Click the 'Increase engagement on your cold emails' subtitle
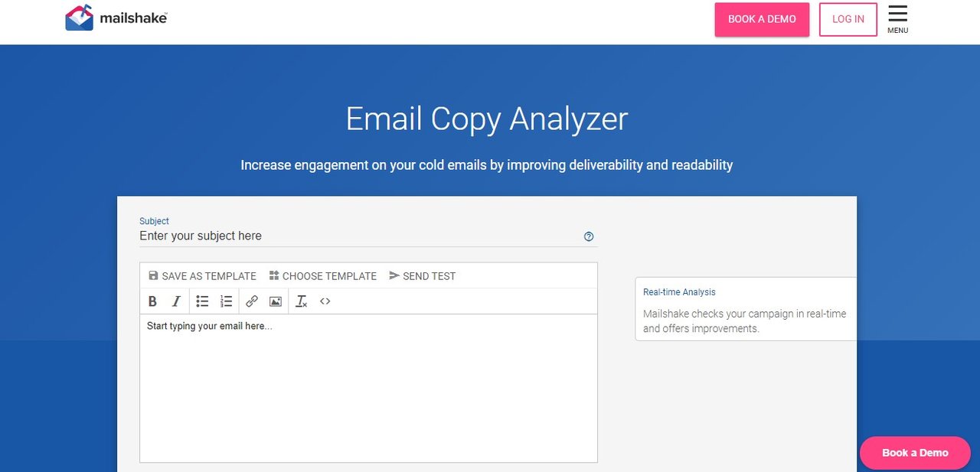 point(487,165)
